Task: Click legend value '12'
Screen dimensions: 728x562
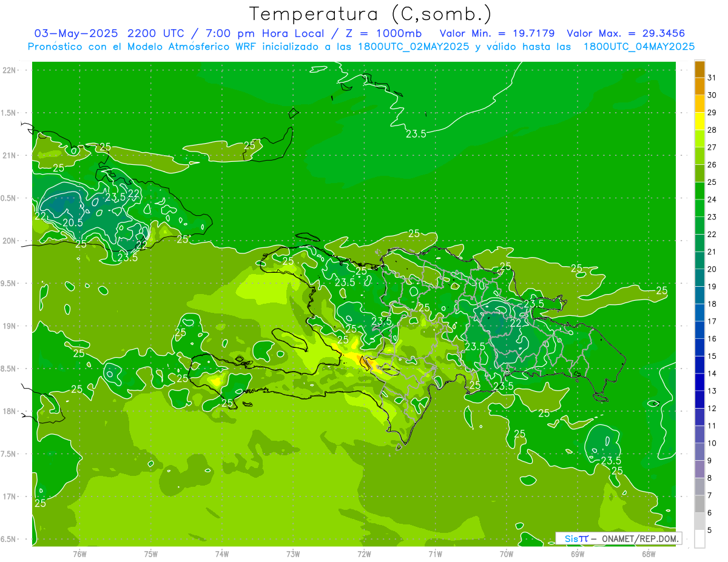Action: pos(712,409)
